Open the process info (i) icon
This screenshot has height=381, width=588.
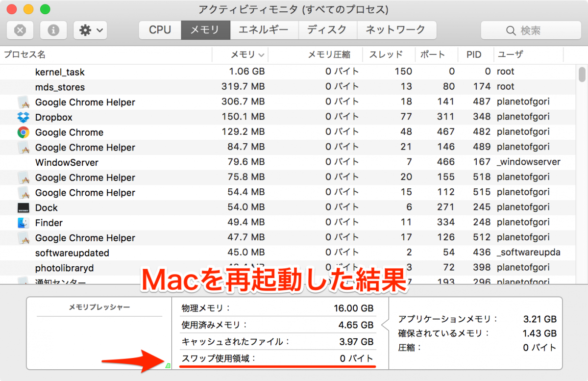click(53, 30)
